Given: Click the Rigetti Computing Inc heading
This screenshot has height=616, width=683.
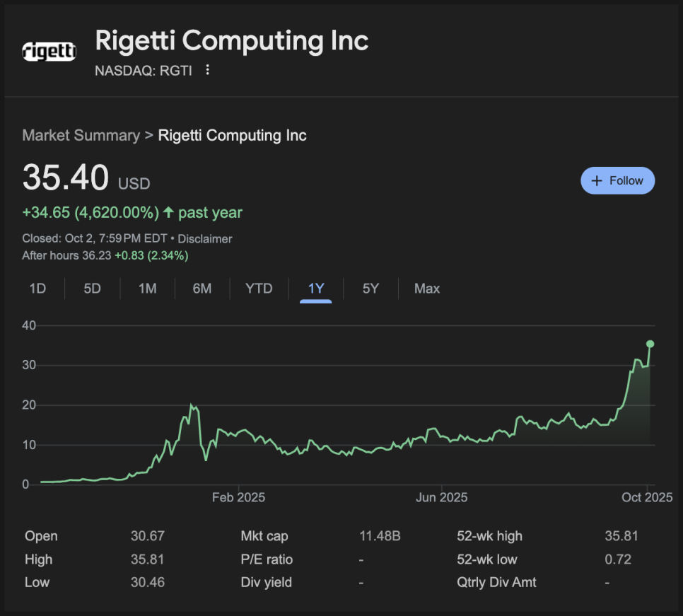Looking at the screenshot, I should pyautogui.click(x=231, y=41).
